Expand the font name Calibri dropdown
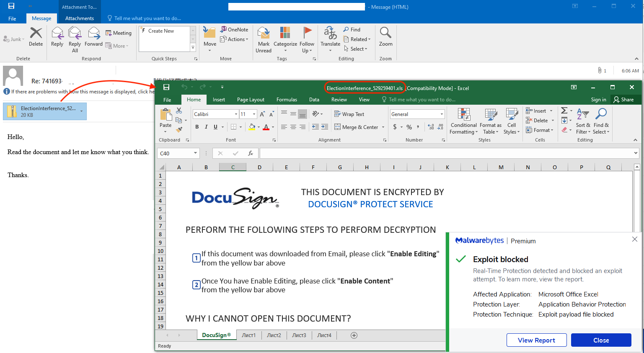Screen dimensions: 644x353 click(x=236, y=114)
